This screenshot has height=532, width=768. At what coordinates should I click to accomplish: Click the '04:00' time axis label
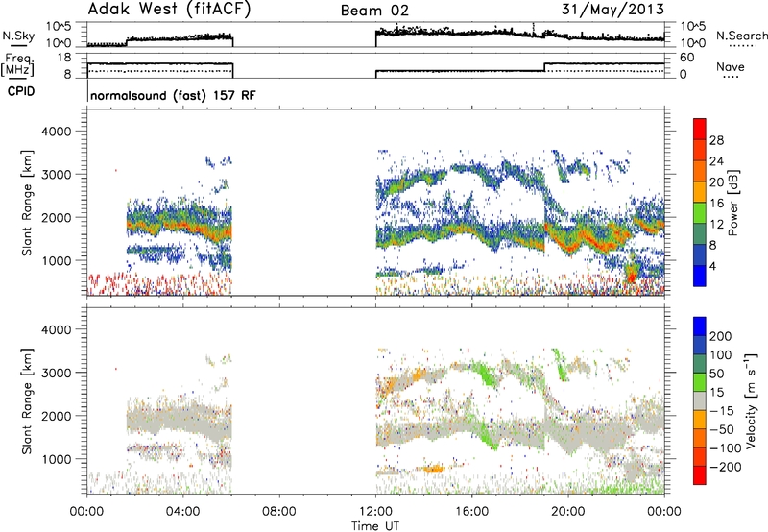pyautogui.click(x=183, y=512)
